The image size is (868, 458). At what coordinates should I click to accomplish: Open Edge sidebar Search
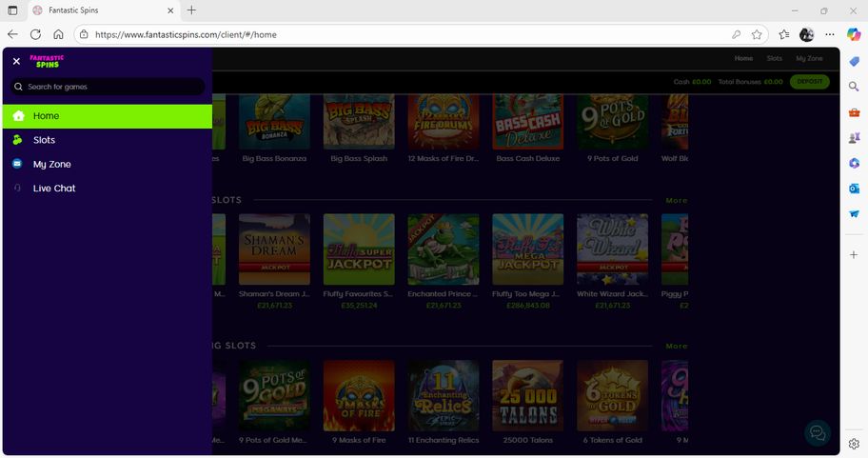coord(854,87)
